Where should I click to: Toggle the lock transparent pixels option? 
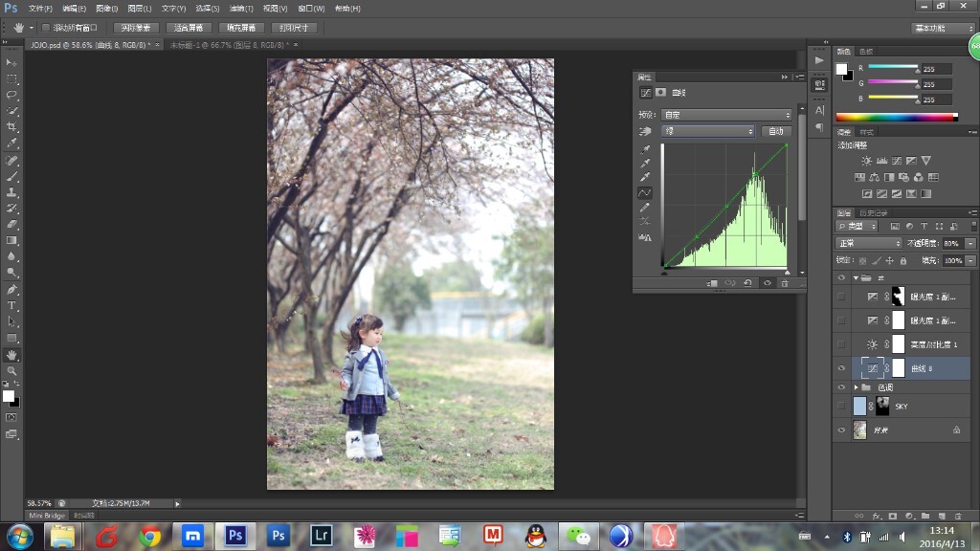coord(862,260)
